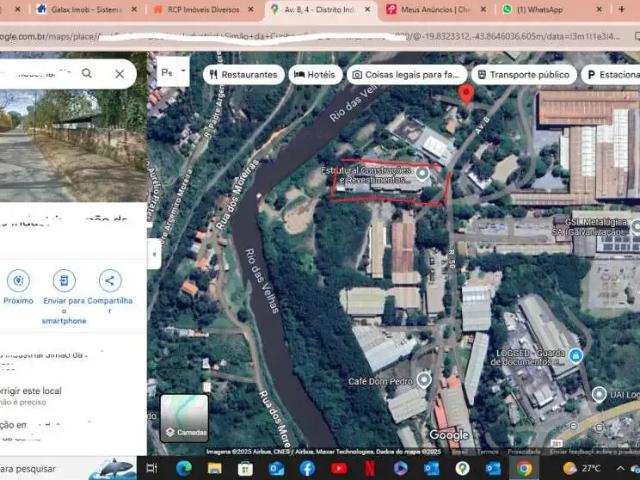Switch to the RCP Imóveis Diversos tab

click(x=203, y=9)
